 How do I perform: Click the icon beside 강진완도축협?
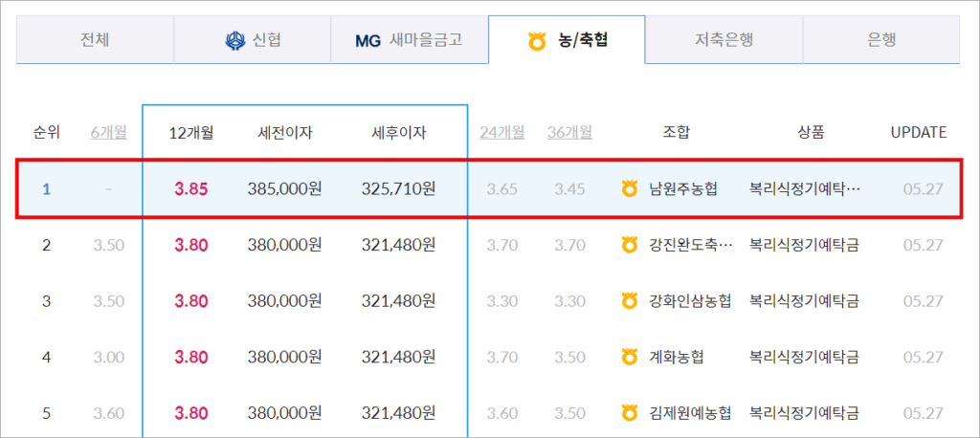[629, 246]
